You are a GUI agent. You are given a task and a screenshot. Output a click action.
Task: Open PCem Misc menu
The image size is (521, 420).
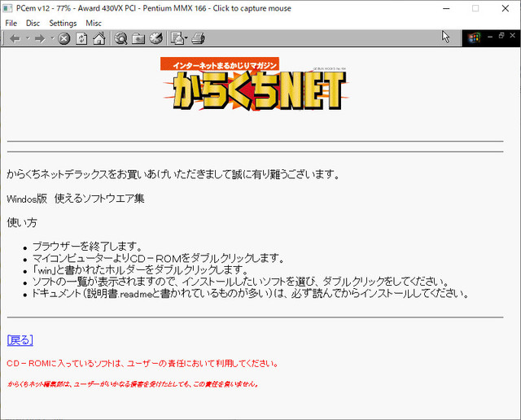pyautogui.click(x=94, y=24)
